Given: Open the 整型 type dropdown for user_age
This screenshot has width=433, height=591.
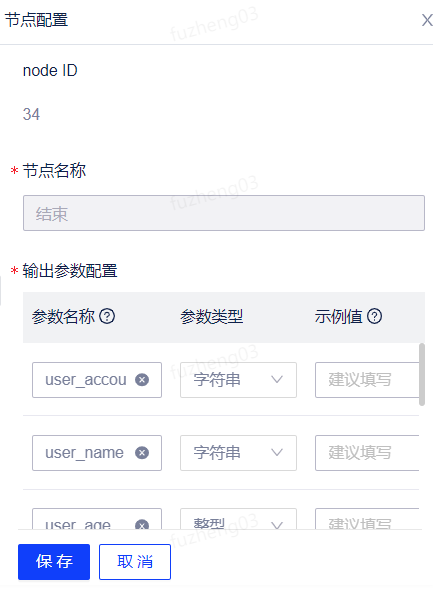Looking at the screenshot, I should [238, 519].
